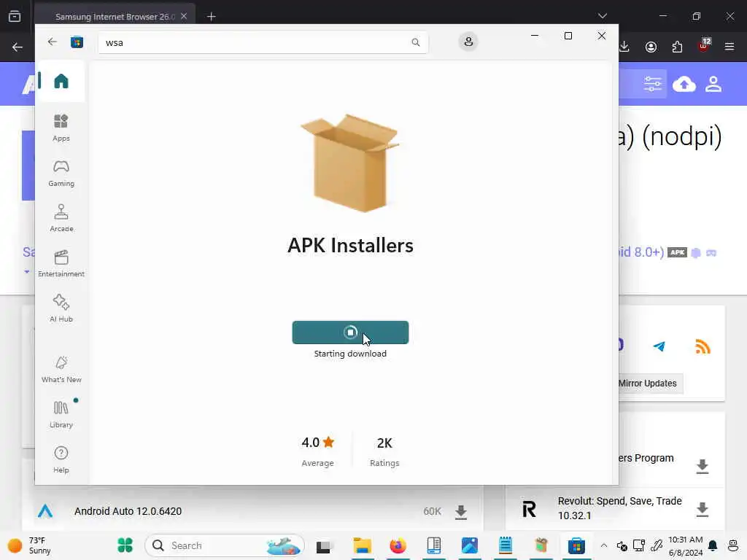The width and height of the screenshot is (747, 560).
Task: Download Android Auto 12.0.6420
Action: point(461,512)
